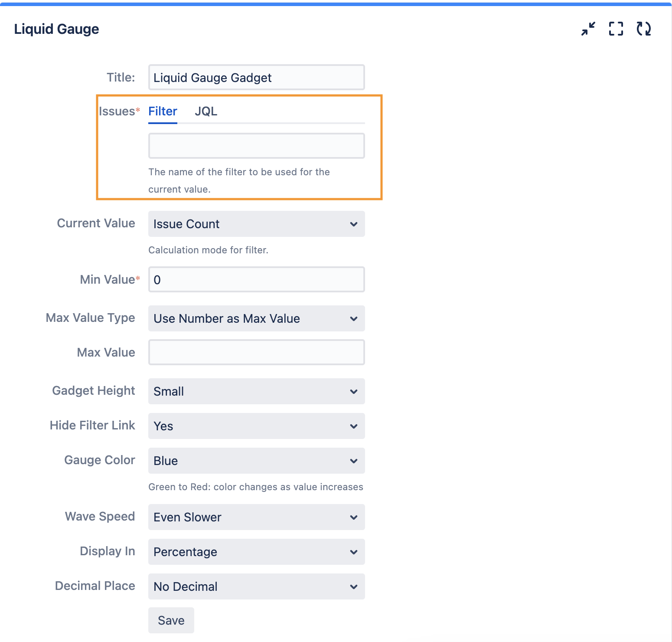This screenshot has width=672, height=642.
Task: Expand the Wave Speed dropdown
Action: (x=256, y=517)
